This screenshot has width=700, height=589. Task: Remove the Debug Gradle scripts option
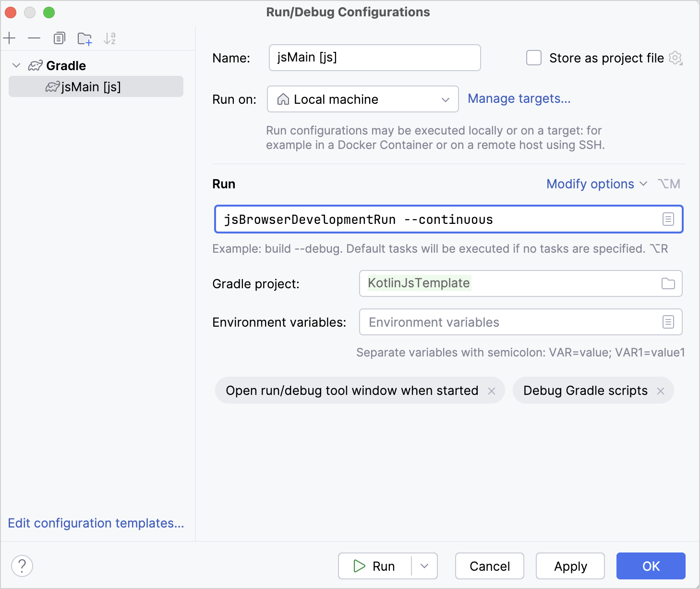pos(662,391)
